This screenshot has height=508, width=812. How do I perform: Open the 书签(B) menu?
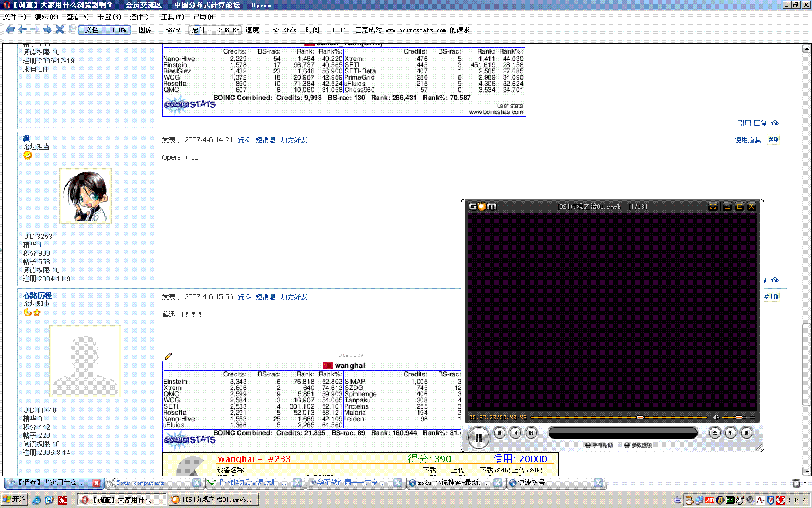[x=109, y=17]
